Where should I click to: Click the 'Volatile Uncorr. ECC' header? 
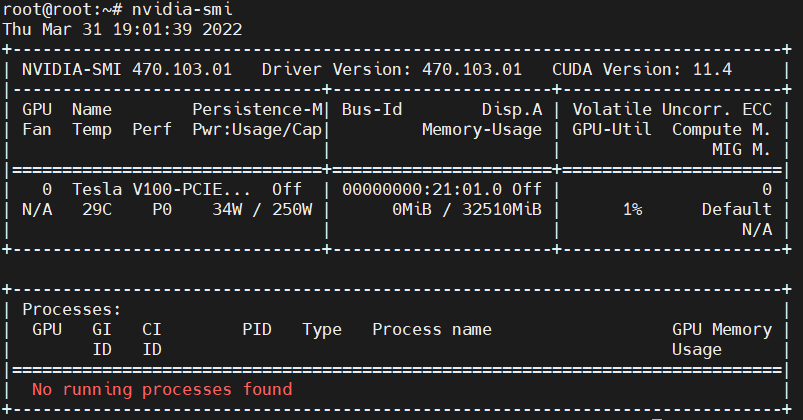(x=672, y=109)
